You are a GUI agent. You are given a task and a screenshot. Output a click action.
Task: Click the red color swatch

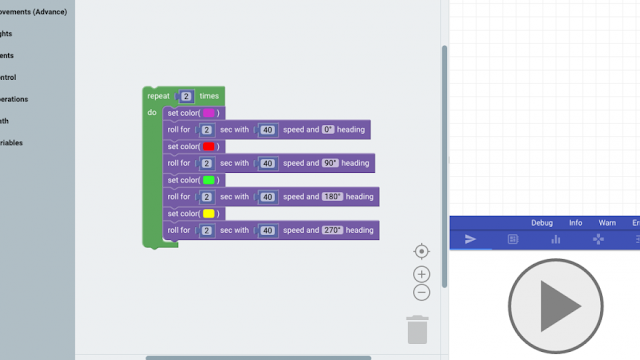[x=209, y=147]
